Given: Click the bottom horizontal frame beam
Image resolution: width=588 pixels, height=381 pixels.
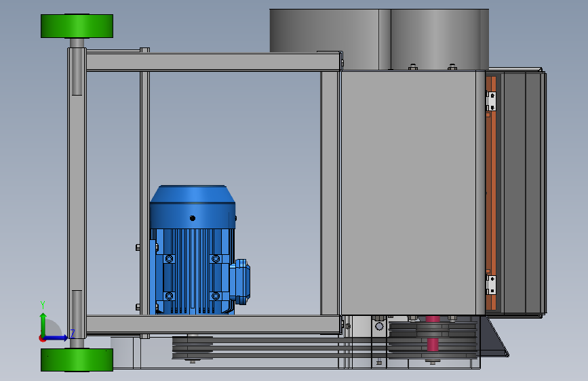Looking at the screenshot, I should coord(214,324).
